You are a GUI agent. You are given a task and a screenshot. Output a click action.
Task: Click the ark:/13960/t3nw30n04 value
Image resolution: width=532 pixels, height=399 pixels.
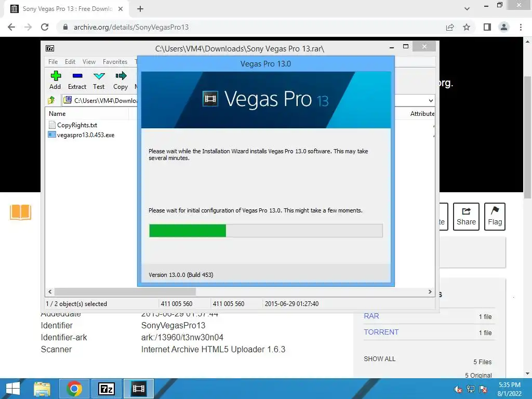coord(182,337)
